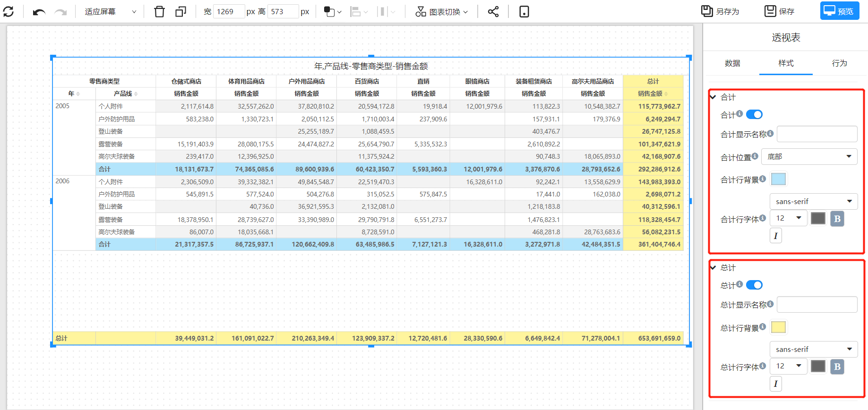The height and width of the screenshot is (410, 868).
Task: Click the 总计行背景 yellow swatch
Action: (x=778, y=327)
